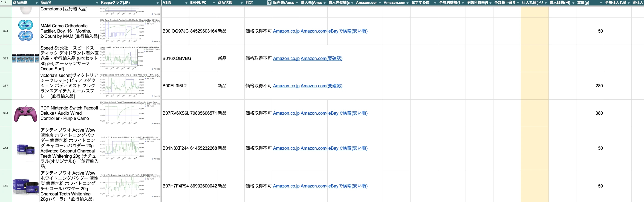Open eBay search link for PDP Switch controller
This screenshot has width=644, height=202.
click(x=348, y=113)
